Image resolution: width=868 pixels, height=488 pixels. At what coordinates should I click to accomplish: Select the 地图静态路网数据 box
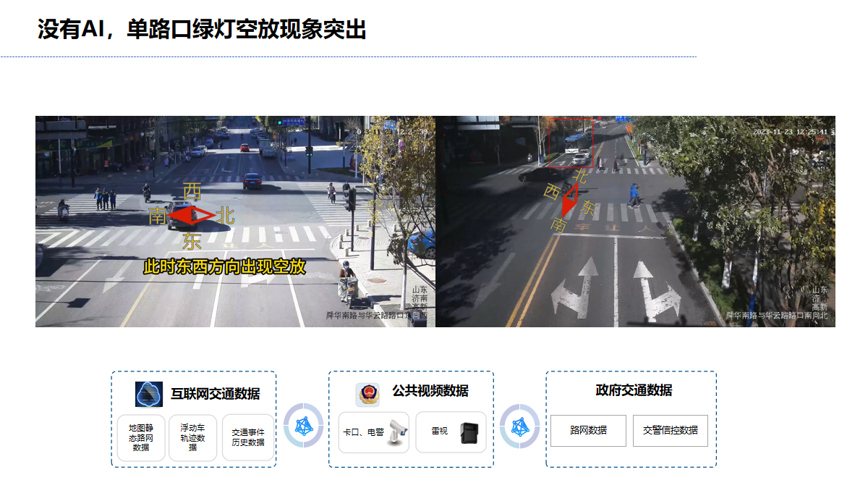click(141, 438)
